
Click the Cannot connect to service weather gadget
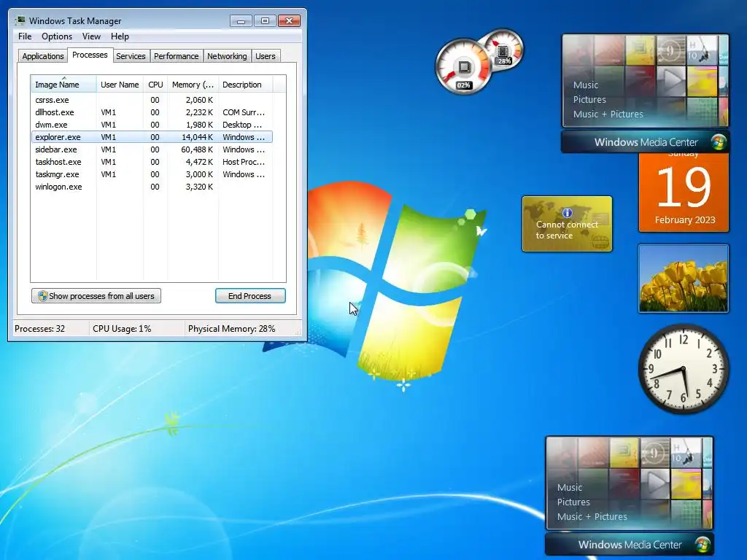click(567, 224)
